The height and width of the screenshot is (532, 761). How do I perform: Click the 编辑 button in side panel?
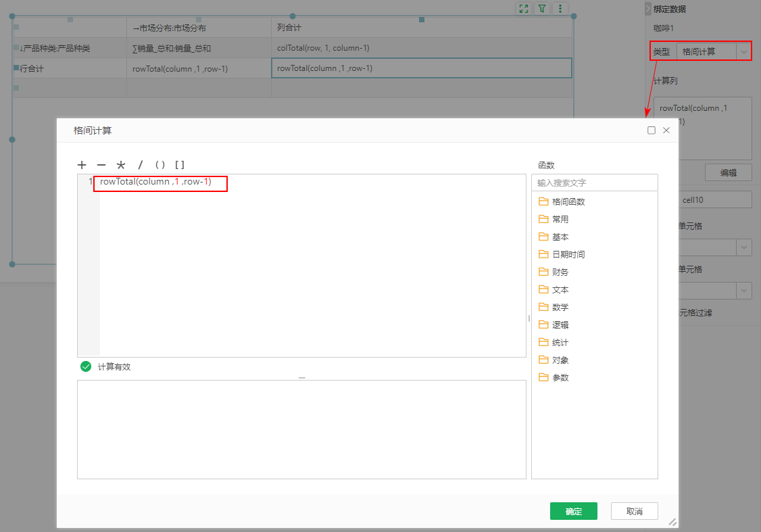[729, 172]
